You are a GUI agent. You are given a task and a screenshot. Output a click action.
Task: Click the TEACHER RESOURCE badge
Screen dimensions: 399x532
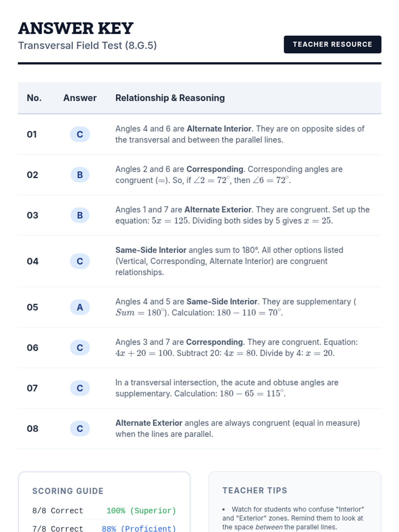[x=332, y=45]
